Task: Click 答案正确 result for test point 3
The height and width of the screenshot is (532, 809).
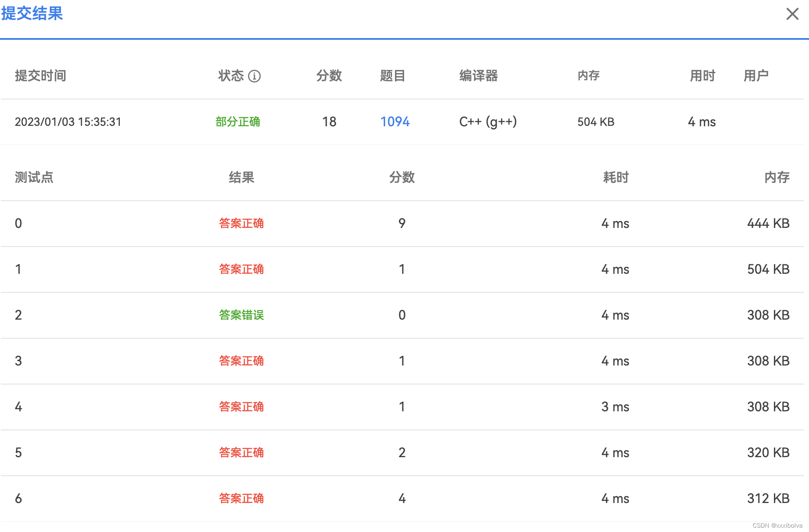Action: [x=241, y=361]
